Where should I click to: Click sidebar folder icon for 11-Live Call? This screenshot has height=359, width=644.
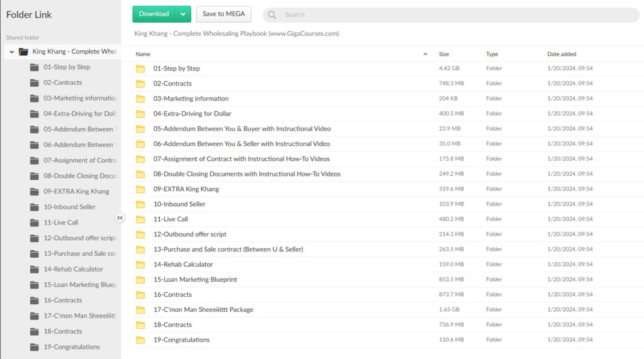pyautogui.click(x=35, y=223)
